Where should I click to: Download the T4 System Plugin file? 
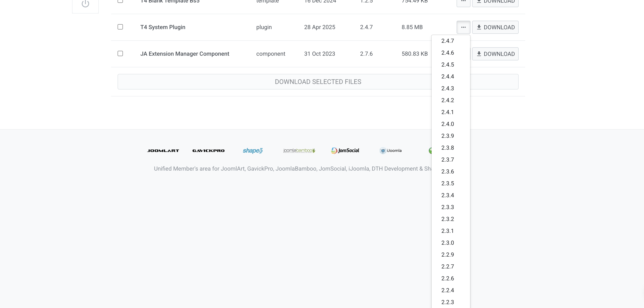(495, 27)
